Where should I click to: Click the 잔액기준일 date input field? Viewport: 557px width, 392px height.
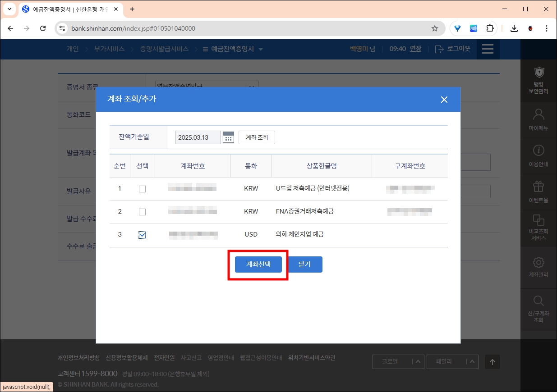point(197,137)
